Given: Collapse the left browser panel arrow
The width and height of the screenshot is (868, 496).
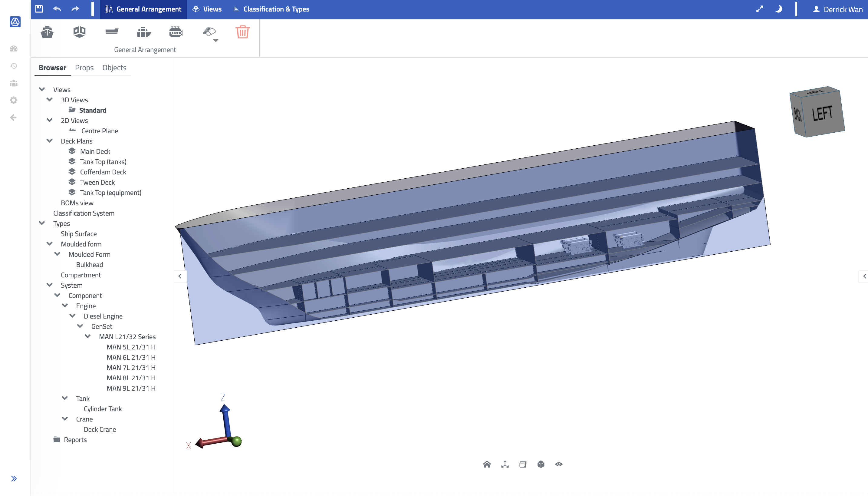Looking at the screenshot, I should click(x=180, y=276).
